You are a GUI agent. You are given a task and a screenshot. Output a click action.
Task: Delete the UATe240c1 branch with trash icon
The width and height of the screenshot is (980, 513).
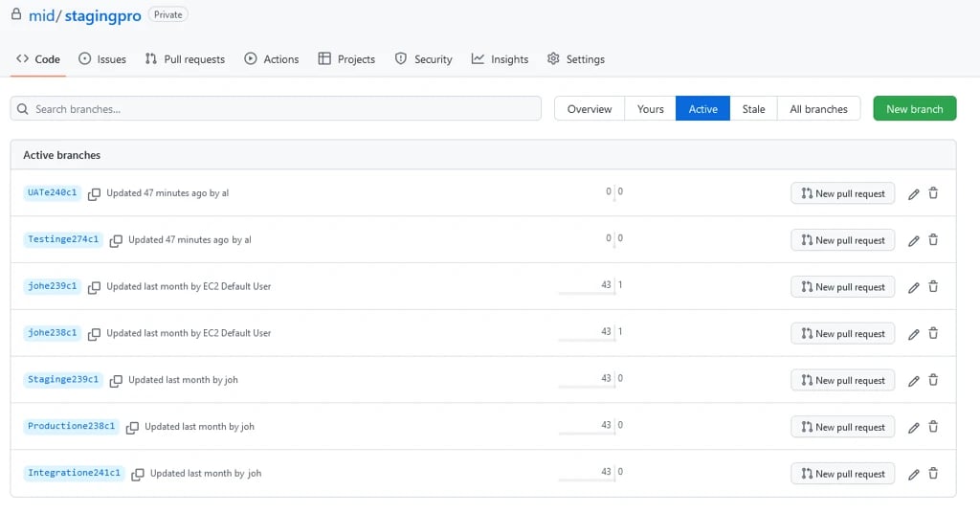933,193
